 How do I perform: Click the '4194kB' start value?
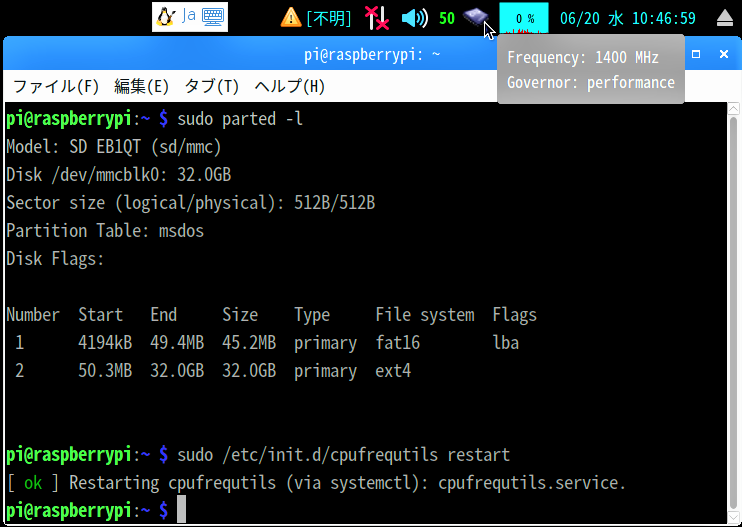[x=105, y=343]
